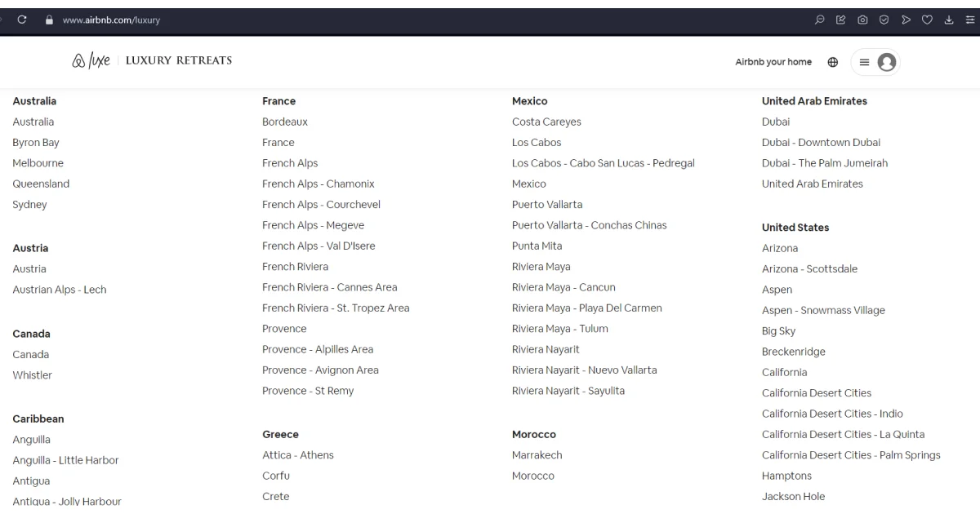Open the Punta Mita destination link

pyautogui.click(x=537, y=246)
